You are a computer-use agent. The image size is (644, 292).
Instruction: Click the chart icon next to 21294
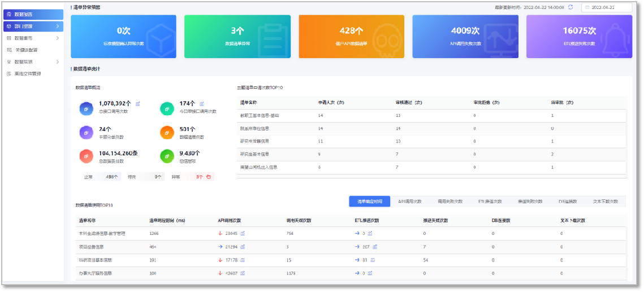243,247
